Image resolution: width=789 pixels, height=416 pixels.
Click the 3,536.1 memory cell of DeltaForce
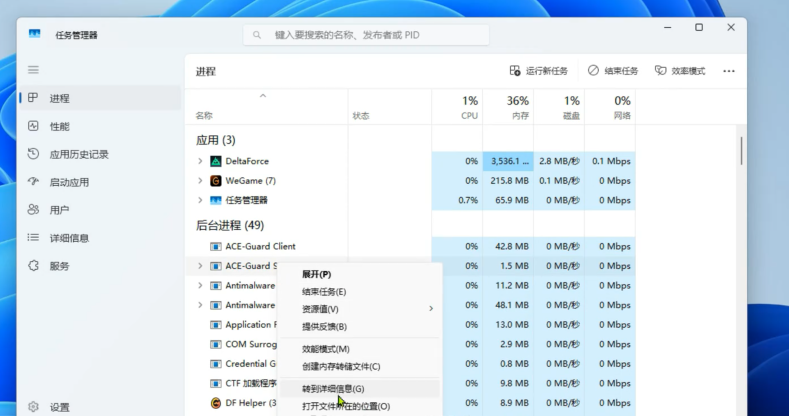(x=508, y=161)
